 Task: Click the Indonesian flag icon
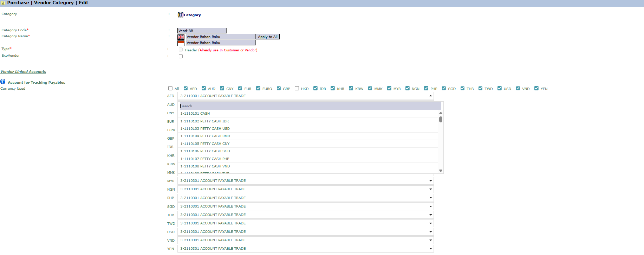(x=181, y=43)
